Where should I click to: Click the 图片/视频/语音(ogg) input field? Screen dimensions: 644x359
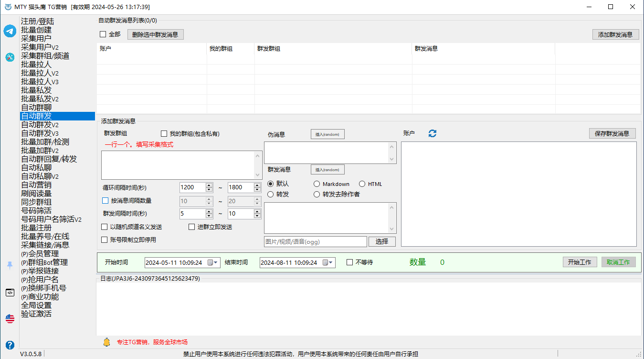[315, 242]
